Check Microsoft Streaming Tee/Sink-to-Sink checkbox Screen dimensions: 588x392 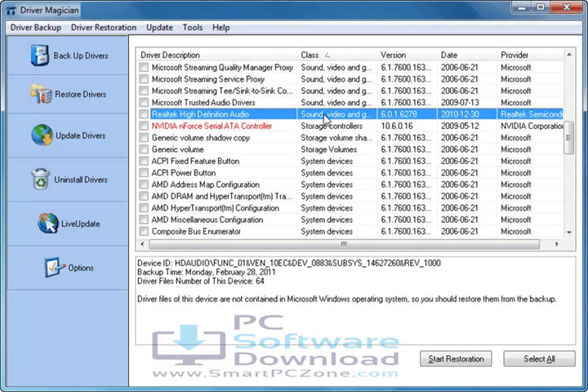tap(144, 91)
